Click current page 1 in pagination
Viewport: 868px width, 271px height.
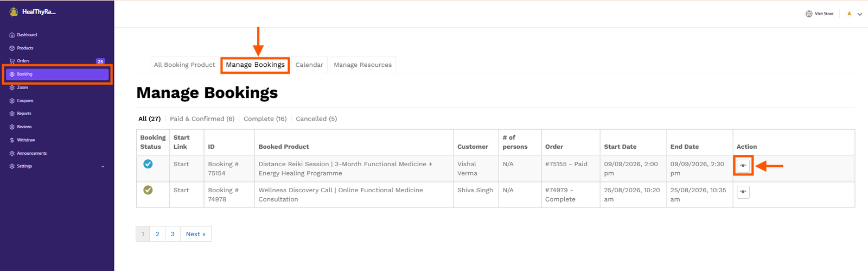(143, 234)
